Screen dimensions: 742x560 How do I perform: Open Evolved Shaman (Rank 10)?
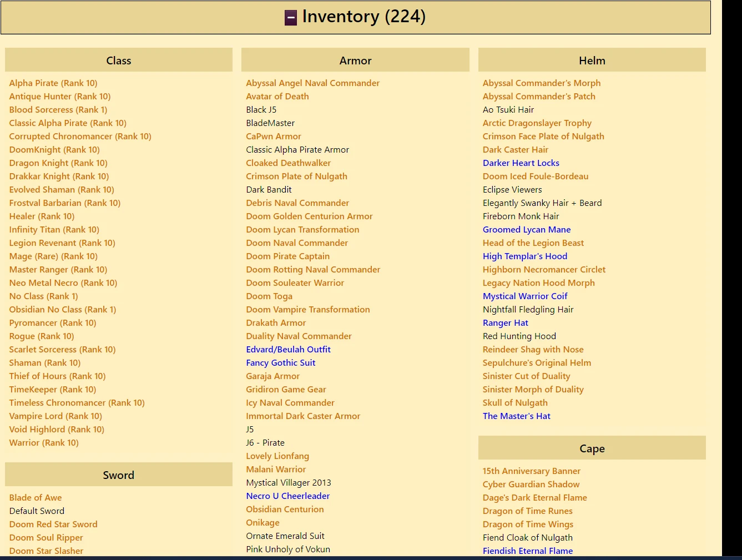pos(62,190)
